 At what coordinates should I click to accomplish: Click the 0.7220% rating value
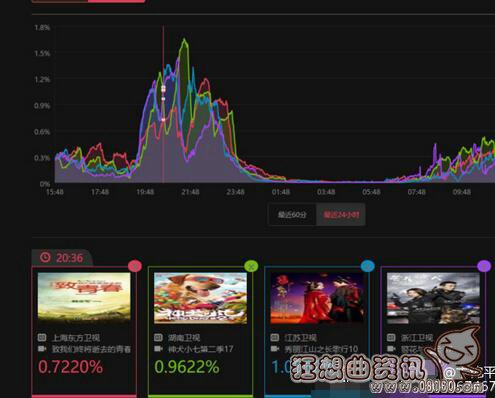click(71, 367)
